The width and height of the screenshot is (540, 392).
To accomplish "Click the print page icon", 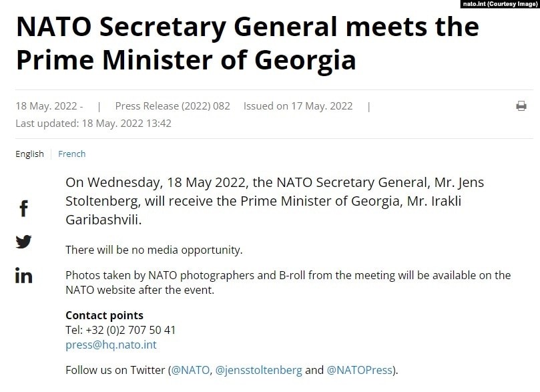I will pos(521,106).
